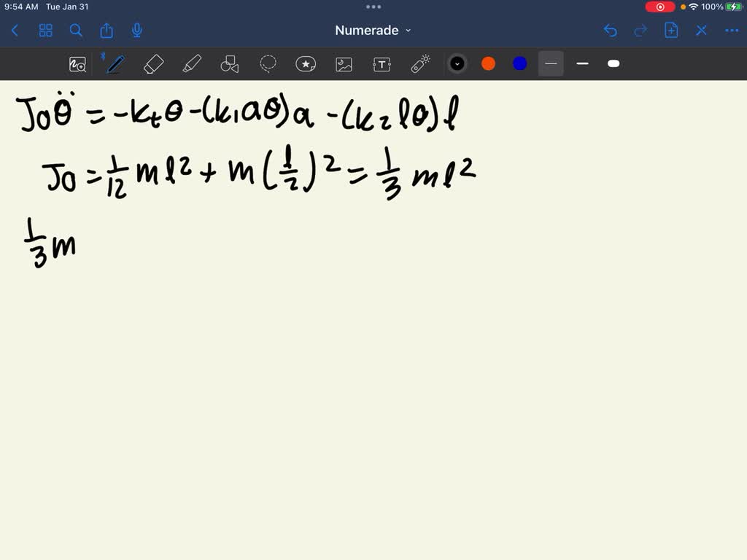Redo the undone stroke
This screenshot has width=747, height=560.
[640, 31]
